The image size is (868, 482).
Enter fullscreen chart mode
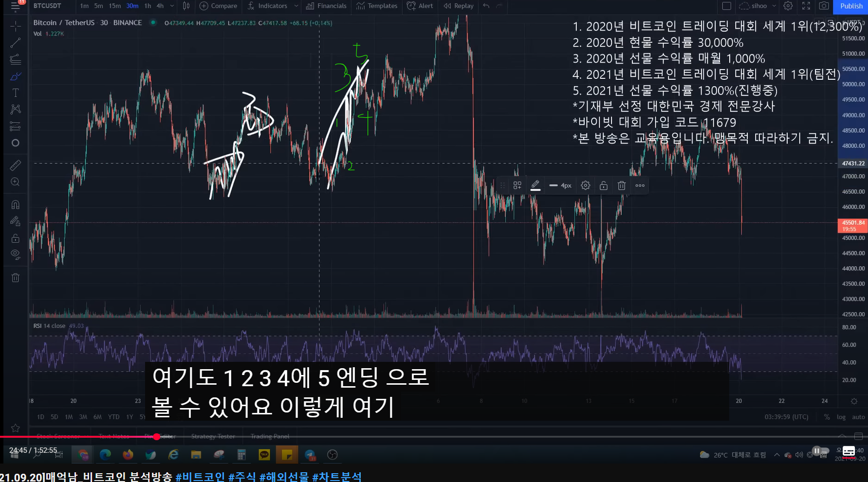(806, 6)
